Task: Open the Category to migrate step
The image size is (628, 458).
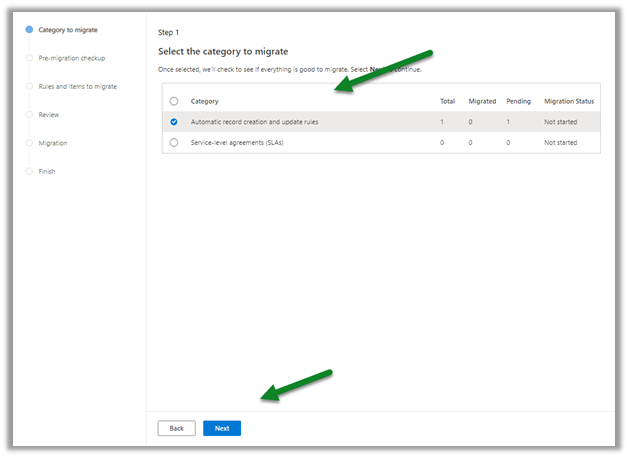Action: tap(68, 30)
